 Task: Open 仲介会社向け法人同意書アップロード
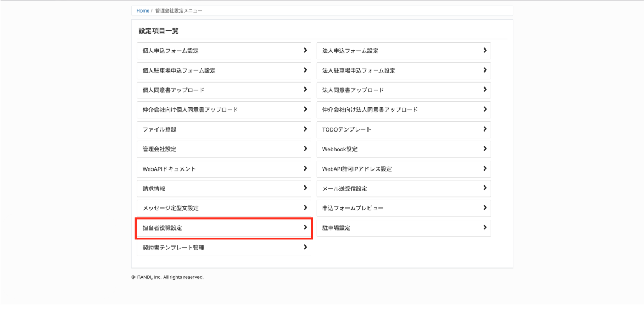click(x=404, y=110)
